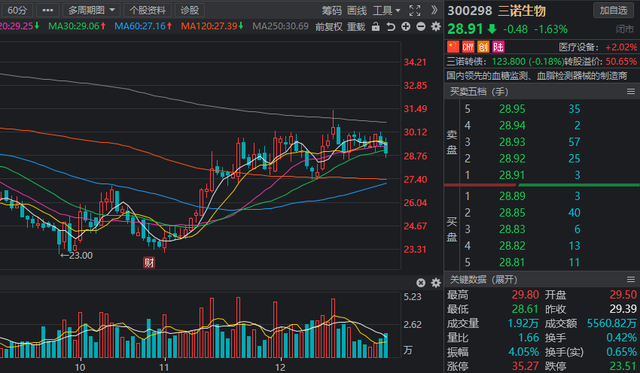Click the 财 earnings marker on chart
This screenshot has height=373, width=640.
[149, 262]
